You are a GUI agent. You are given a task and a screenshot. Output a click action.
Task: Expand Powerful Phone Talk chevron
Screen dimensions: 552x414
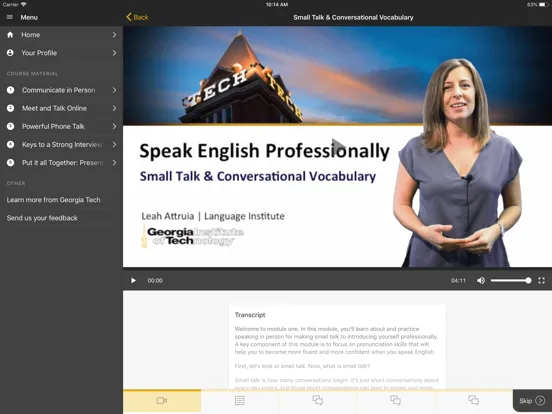(x=114, y=126)
